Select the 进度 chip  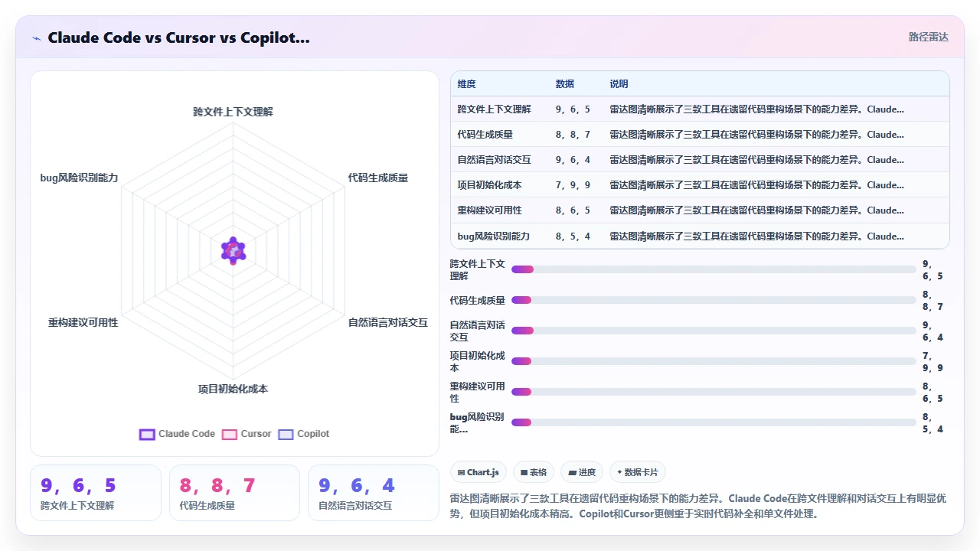pyautogui.click(x=582, y=472)
